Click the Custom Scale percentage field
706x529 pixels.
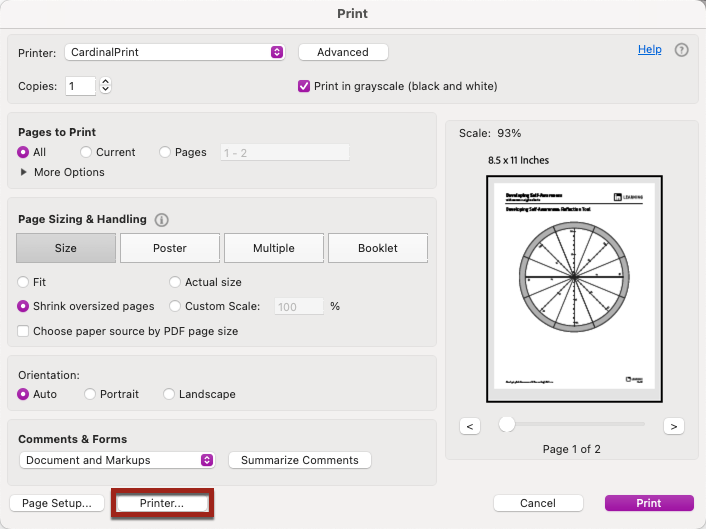click(299, 307)
